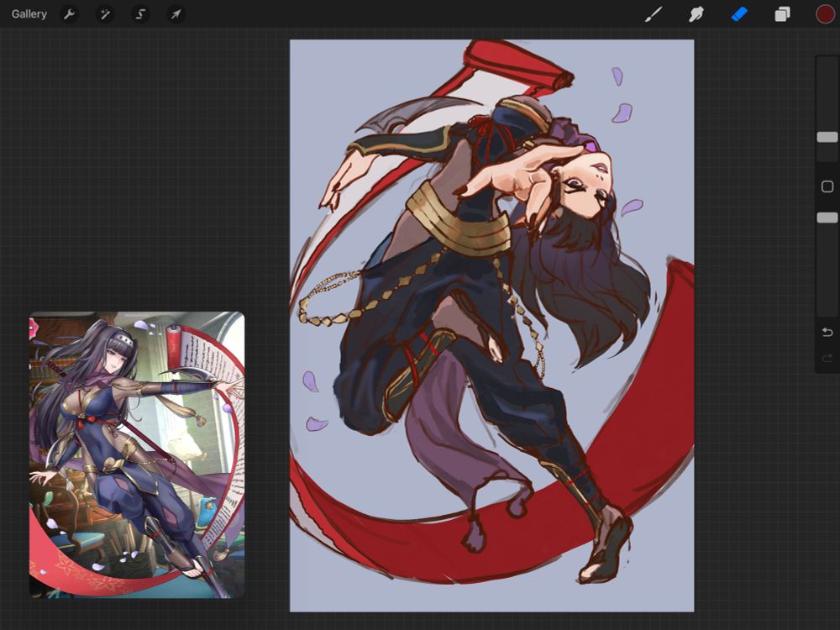Image resolution: width=840 pixels, height=630 pixels.
Task: Open the Actions wrench menu
Action: pos(69,14)
